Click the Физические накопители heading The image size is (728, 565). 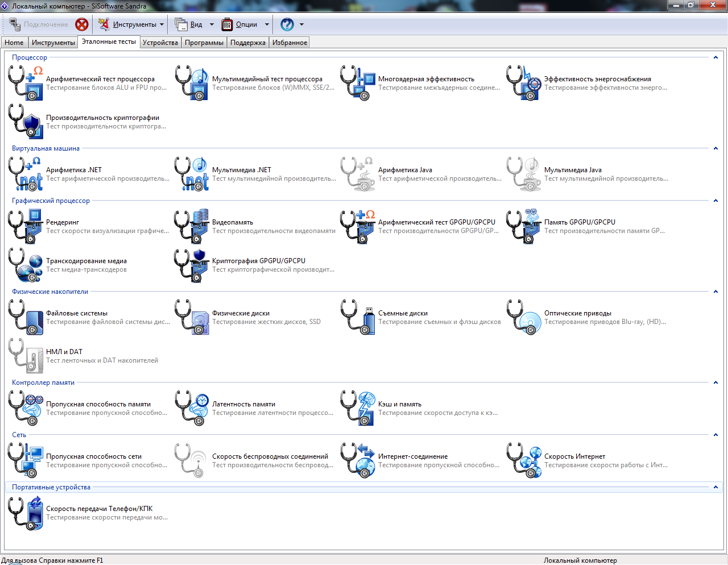(50, 292)
